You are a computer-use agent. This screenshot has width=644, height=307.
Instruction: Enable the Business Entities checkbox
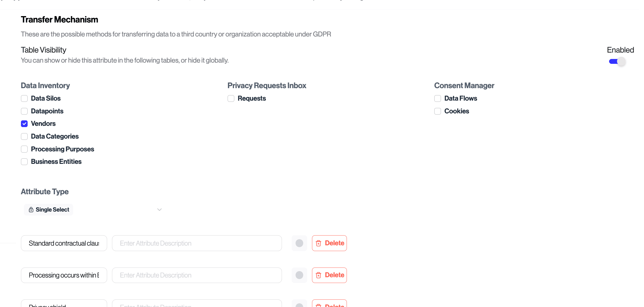click(x=24, y=162)
